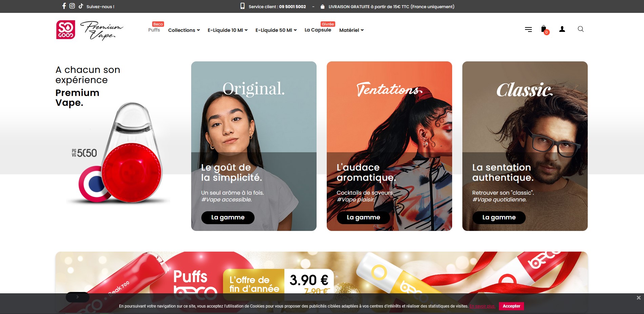
Task: Open the La Capsule menu item
Action: coord(318,30)
